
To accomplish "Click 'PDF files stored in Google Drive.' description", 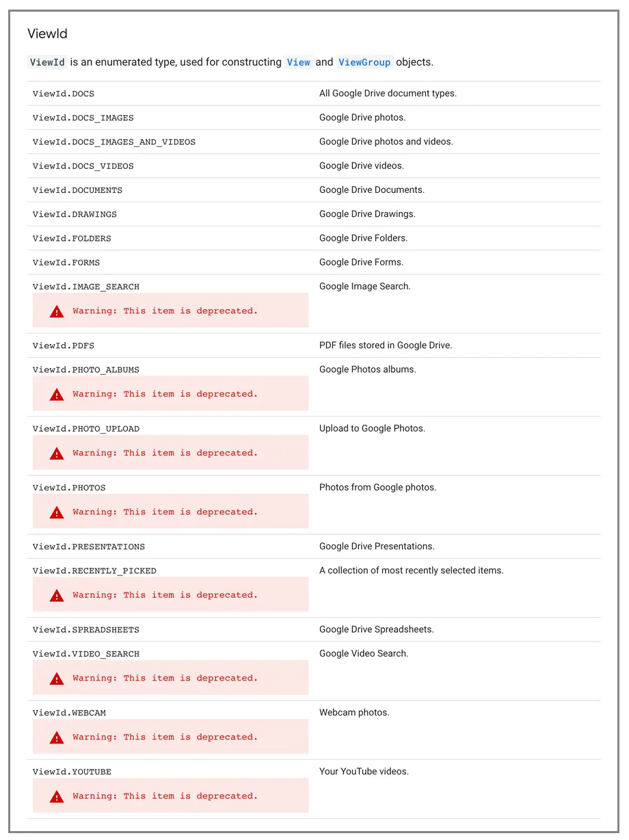I will tap(386, 345).
